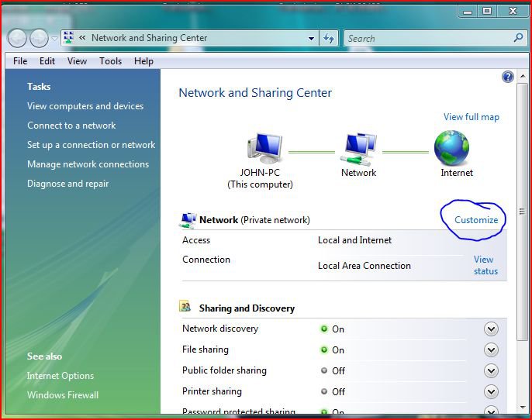Screen dimensions: 532x420
Task: Click the magnifying glass search icon
Action: pyautogui.click(x=518, y=37)
